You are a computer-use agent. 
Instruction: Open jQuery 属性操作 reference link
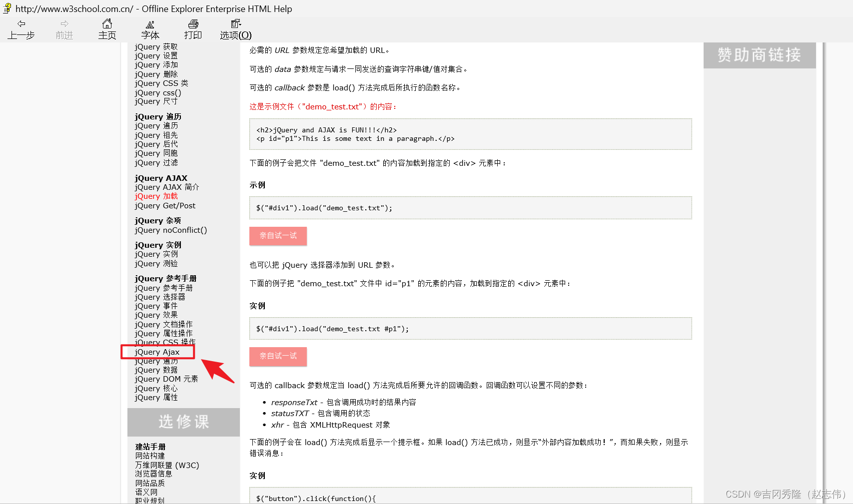coord(163,334)
